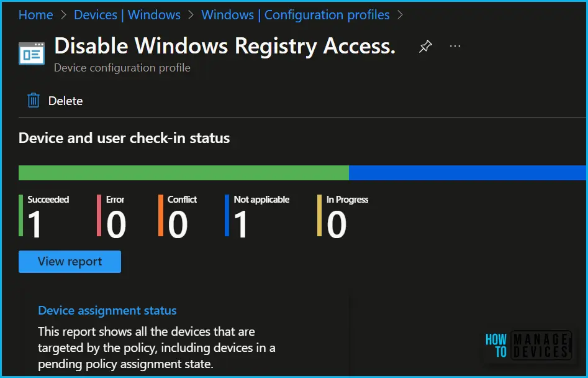The height and width of the screenshot is (378, 588).
Task: Pin the Disable Windows Registry Access profile
Action: pos(425,47)
